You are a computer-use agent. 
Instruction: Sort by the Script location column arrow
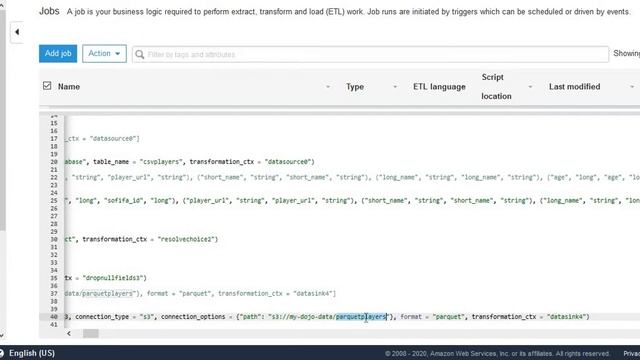pos(530,87)
